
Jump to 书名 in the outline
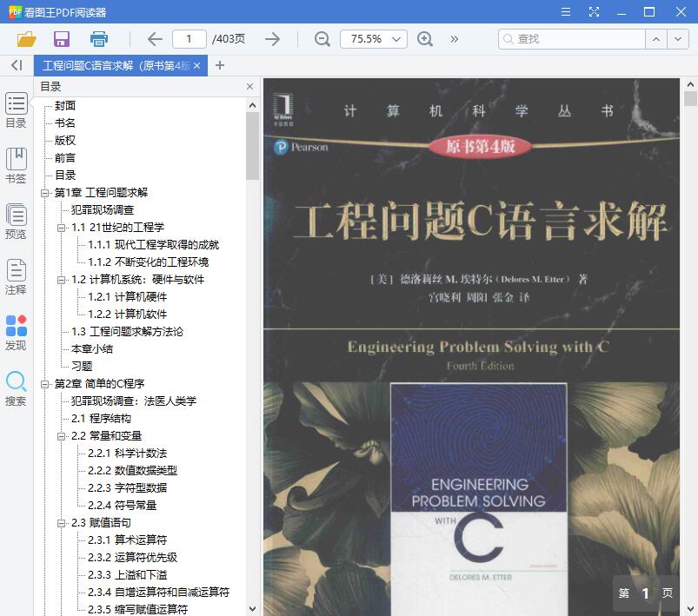pyautogui.click(x=65, y=123)
